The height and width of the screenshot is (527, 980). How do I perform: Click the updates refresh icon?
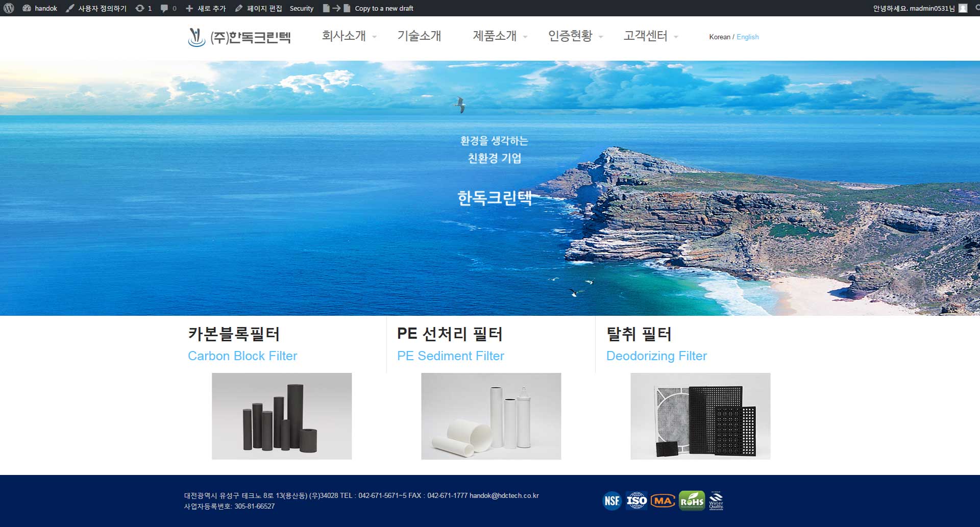point(139,8)
